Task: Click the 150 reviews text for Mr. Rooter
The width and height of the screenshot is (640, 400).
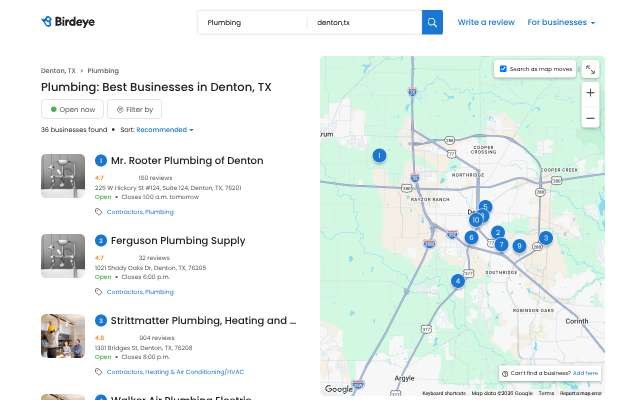Action: [155, 178]
